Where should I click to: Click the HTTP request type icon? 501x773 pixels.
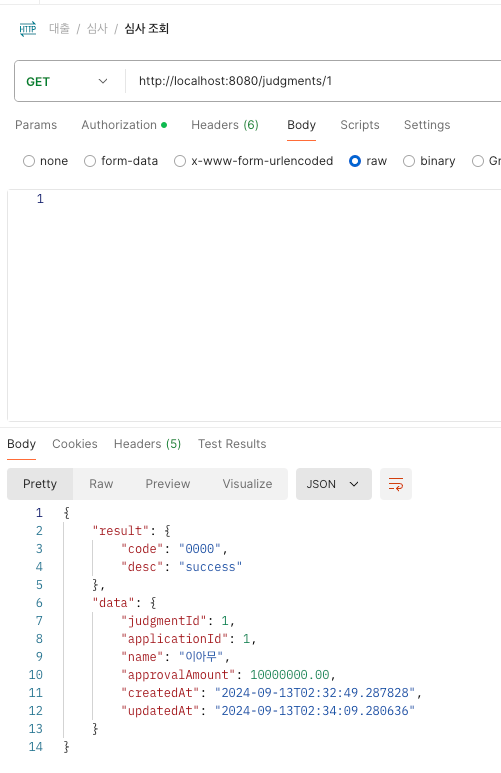(x=28, y=29)
